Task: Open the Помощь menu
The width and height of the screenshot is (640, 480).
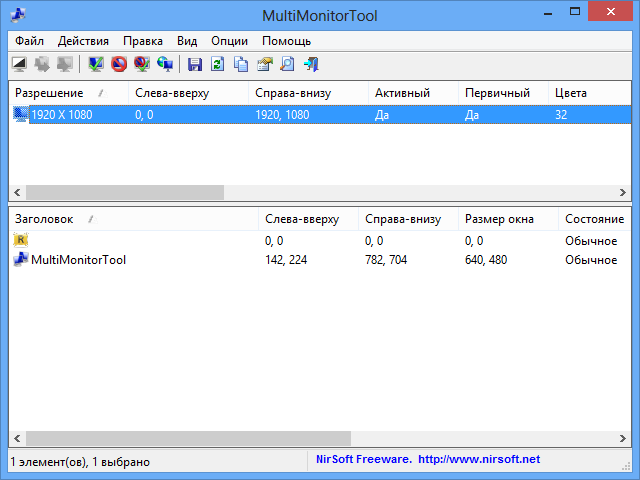Action: point(287,41)
